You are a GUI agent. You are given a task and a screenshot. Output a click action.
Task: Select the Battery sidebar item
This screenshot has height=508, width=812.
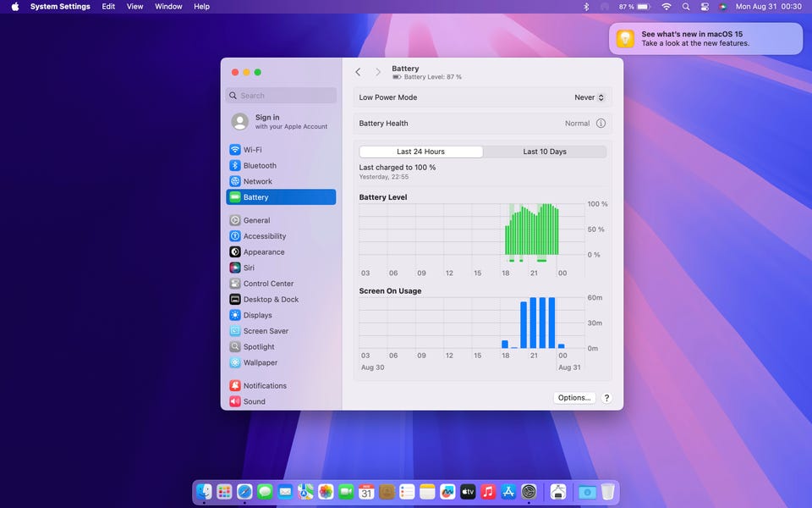tap(281, 197)
